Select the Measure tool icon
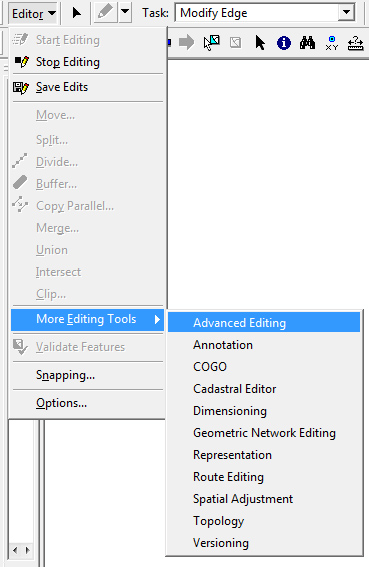The image size is (369, 567). point(355,43)
